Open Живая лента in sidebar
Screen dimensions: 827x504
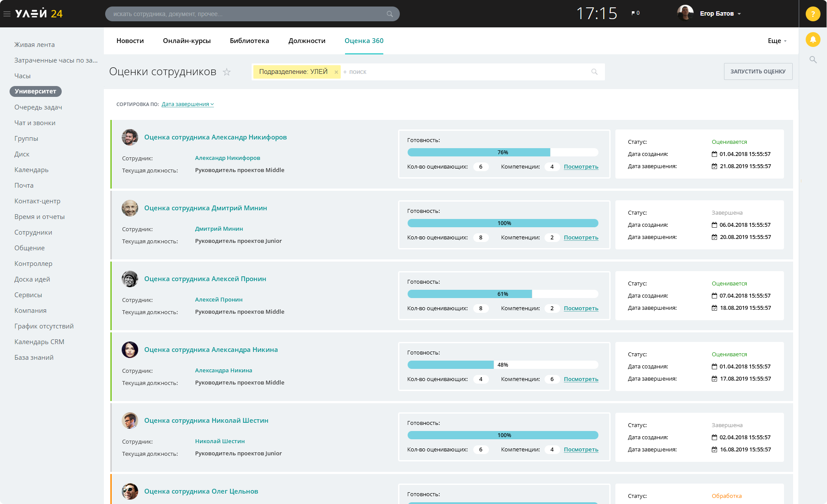pyautogui.click(x=34, y=45)
